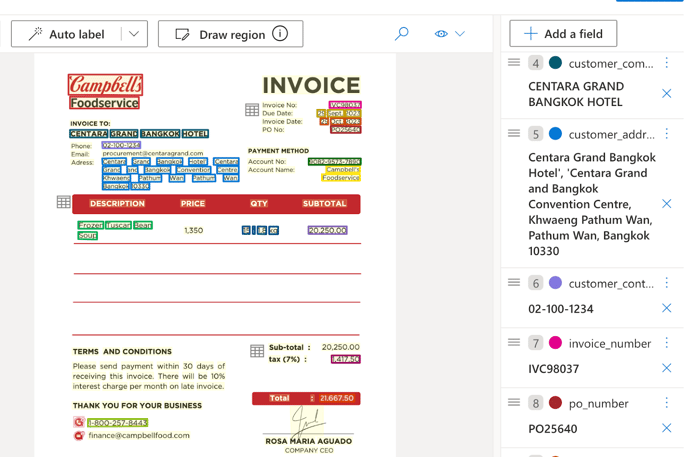Open more options menu for invoice_number
698x457 pixels.
667,343
